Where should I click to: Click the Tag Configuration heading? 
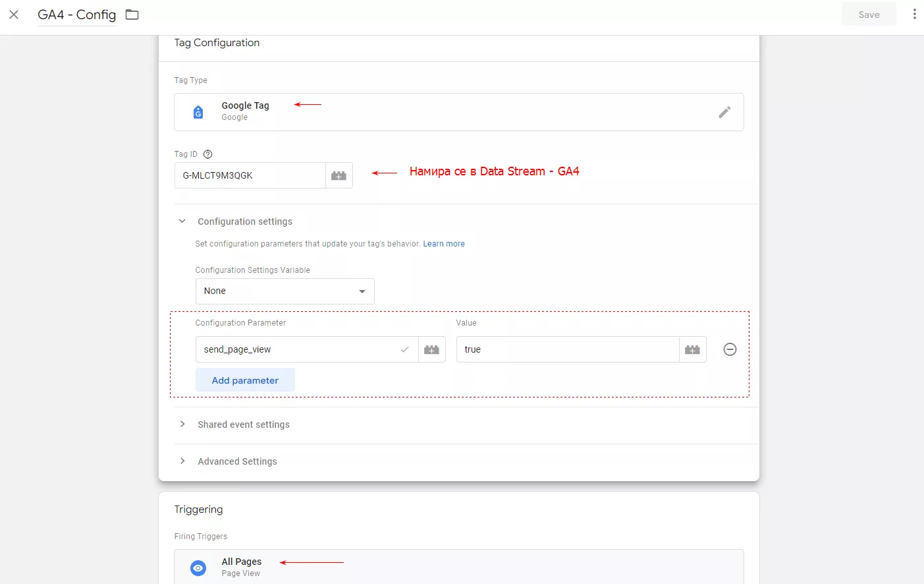[217, 43]
